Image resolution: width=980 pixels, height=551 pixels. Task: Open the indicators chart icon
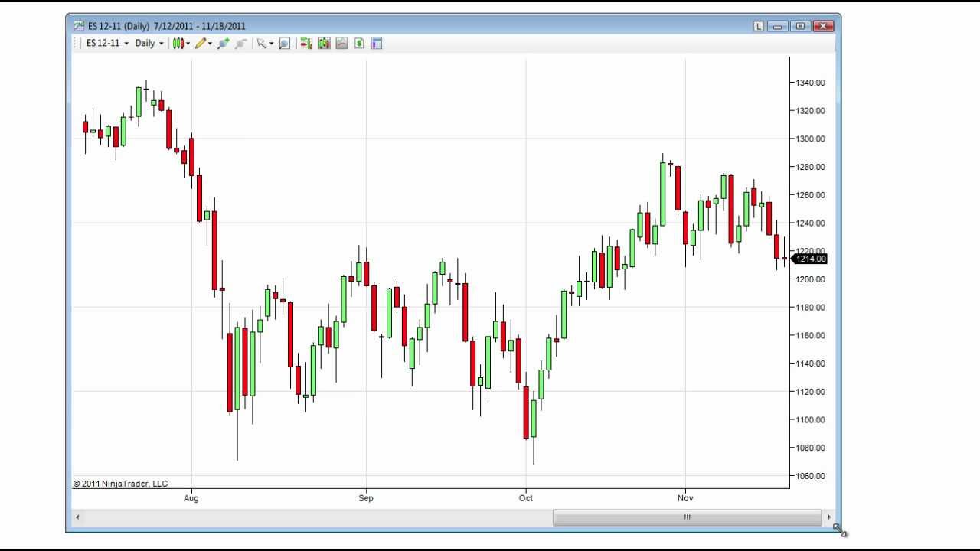click(341, 44)
